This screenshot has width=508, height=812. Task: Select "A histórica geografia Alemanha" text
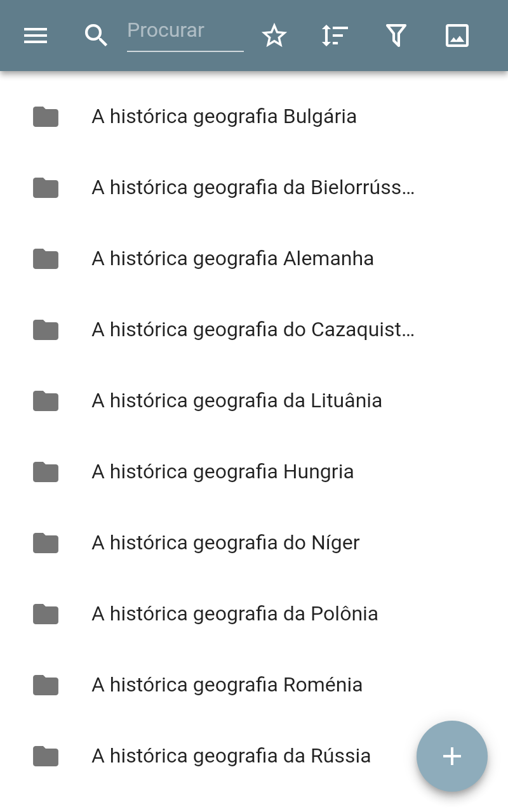click(x=232, y=259)
